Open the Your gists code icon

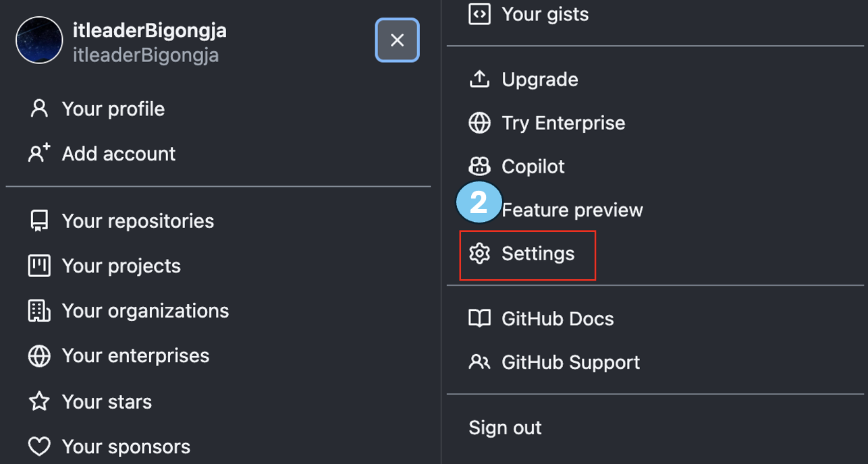pyautogui.click(x=479, y=13)
